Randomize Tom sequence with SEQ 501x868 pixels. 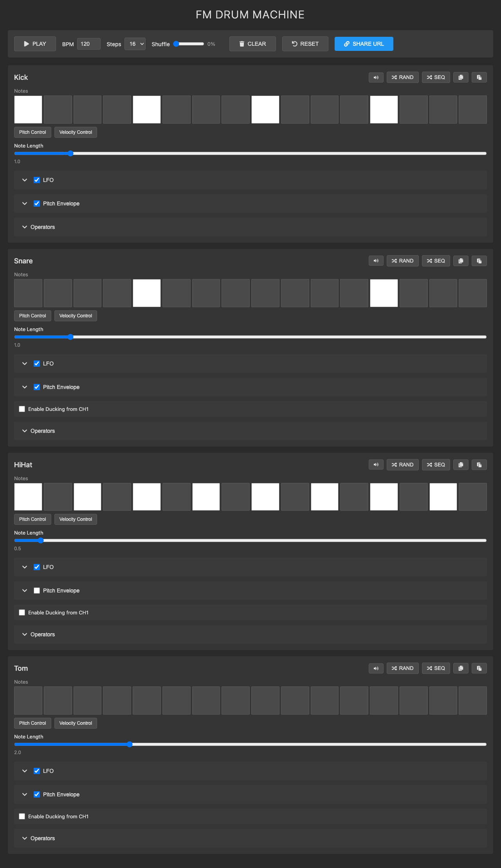436,668
